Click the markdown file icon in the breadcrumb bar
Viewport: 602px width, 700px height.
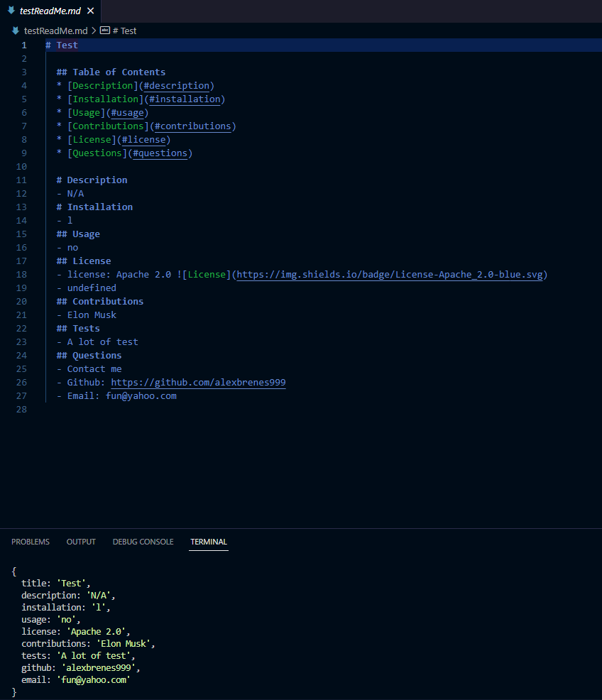click(x=14, y=31)
